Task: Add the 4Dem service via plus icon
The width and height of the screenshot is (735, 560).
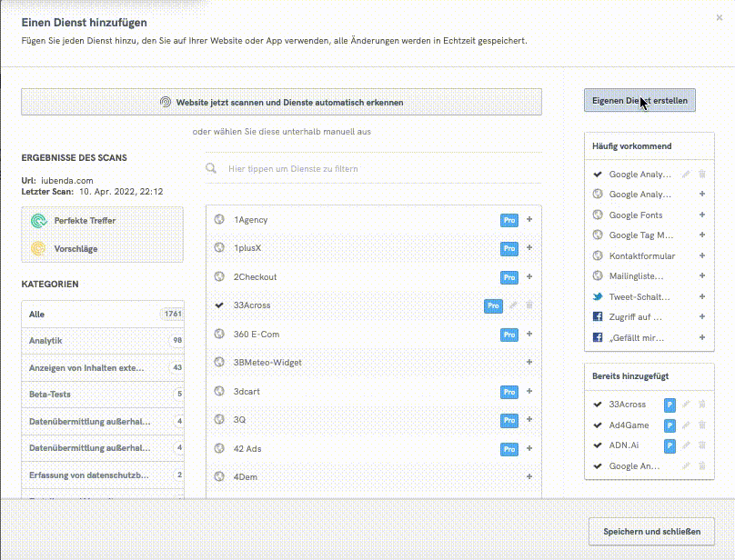Action: [x=529, y=476]
